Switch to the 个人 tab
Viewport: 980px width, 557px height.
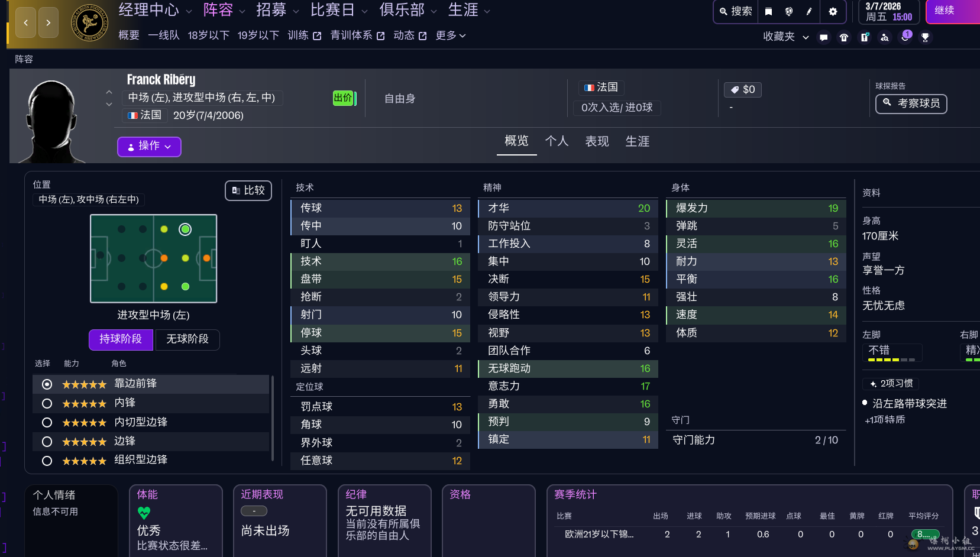(x=557, y=141)
